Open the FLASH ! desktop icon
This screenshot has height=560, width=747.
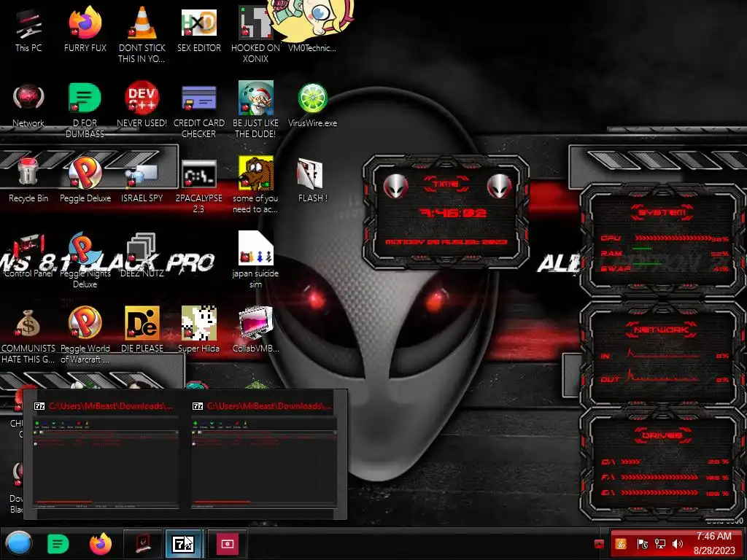click(x=312, y=180)
